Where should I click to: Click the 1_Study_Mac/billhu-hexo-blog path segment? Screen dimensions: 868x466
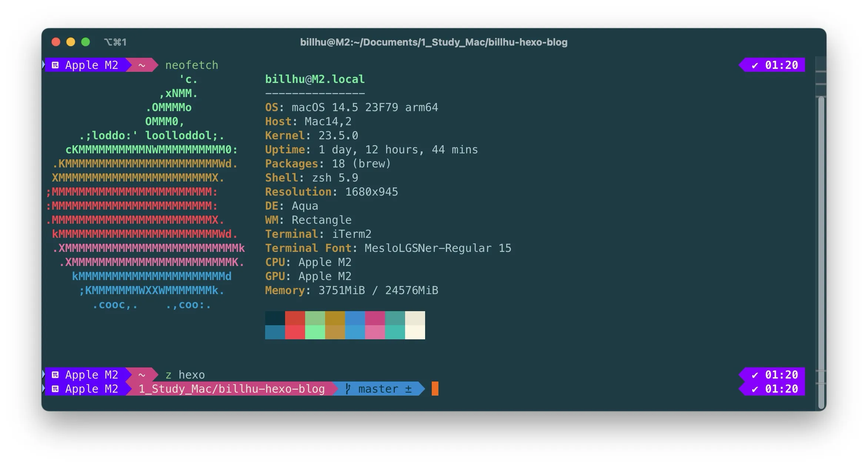click(x=232, y=389)
